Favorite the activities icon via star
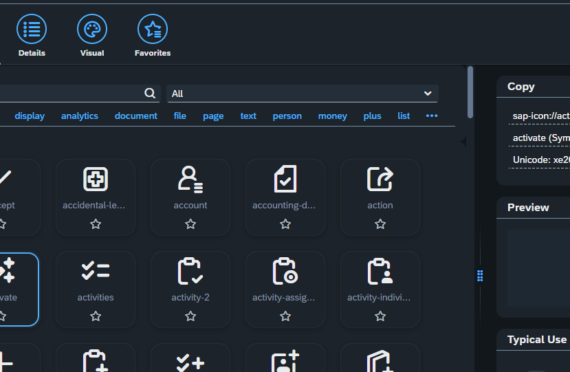 click(96, 316)
